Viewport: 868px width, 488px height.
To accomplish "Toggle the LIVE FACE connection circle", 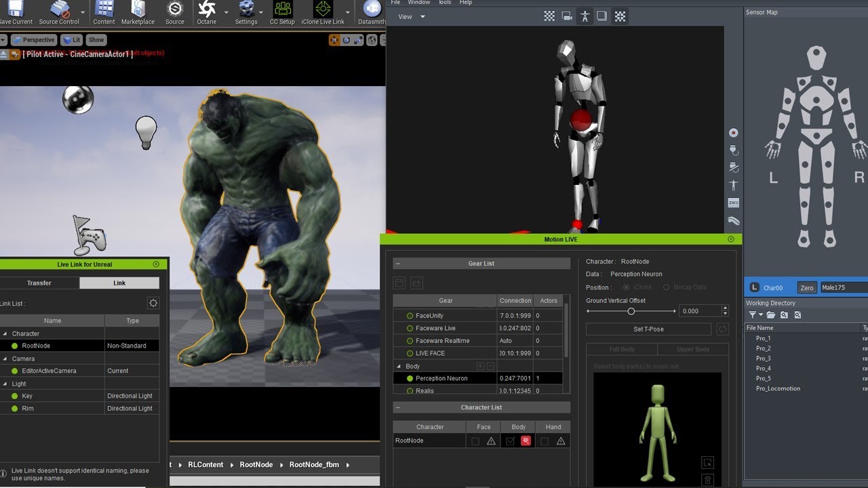I will (410, 353).
